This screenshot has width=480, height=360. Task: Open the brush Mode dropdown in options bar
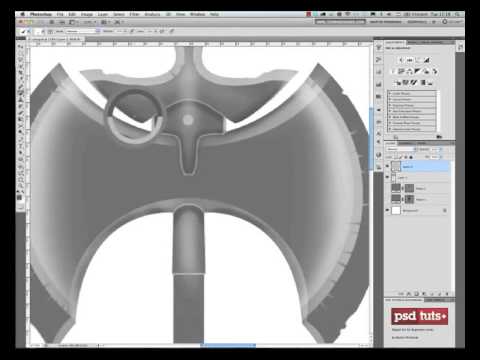[83, 31]
